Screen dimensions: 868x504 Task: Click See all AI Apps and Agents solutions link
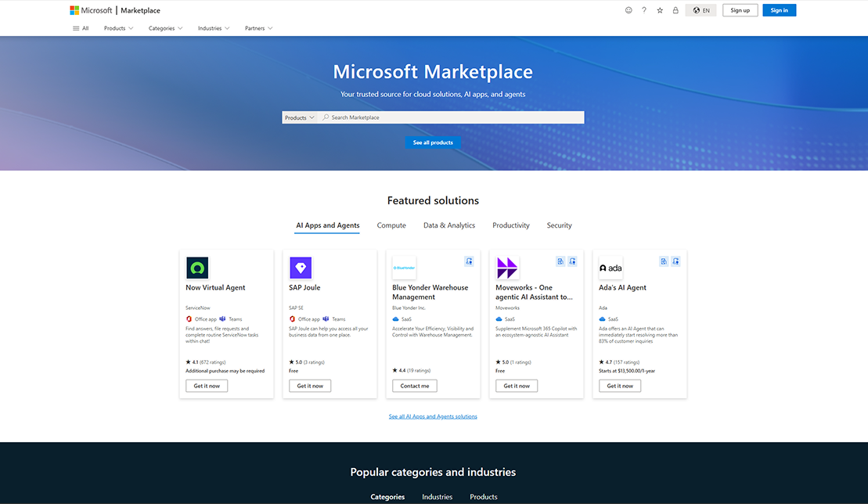point(433,416)
